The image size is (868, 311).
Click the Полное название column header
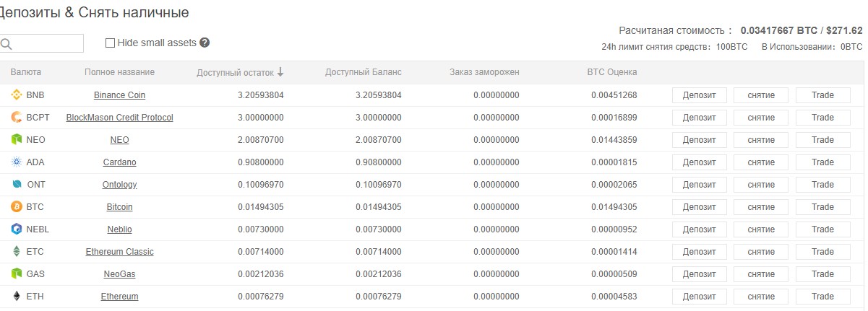click(x=119, y=72)
